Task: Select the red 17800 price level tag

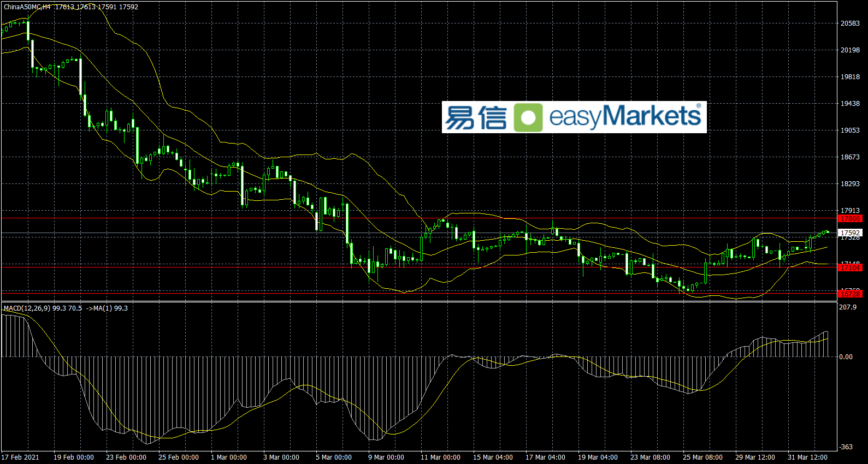Action: click(850, 219)
